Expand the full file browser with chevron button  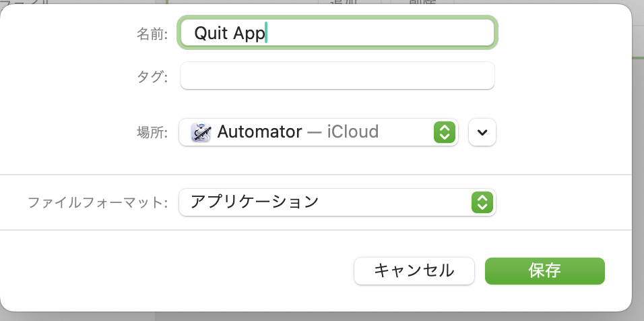pos(482,132)
